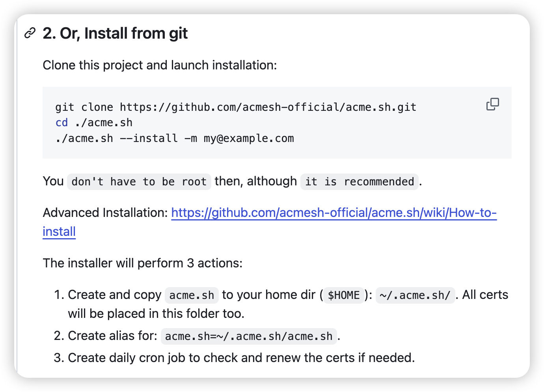The width and height of the screenshot is (544, 392).
Task: Click the "~/.acme.sh/" inline code path
Action: (415, 295)
